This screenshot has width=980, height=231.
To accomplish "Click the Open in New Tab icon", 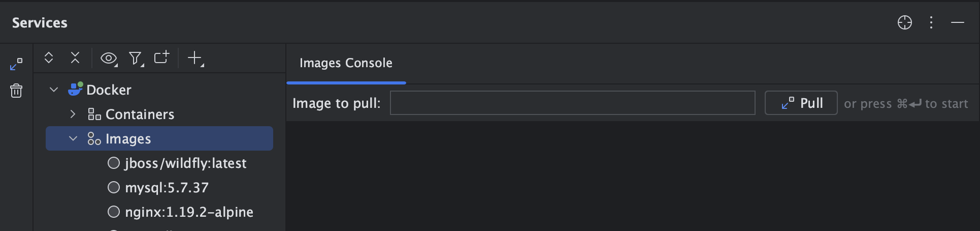I will click(x=161, y=57).
